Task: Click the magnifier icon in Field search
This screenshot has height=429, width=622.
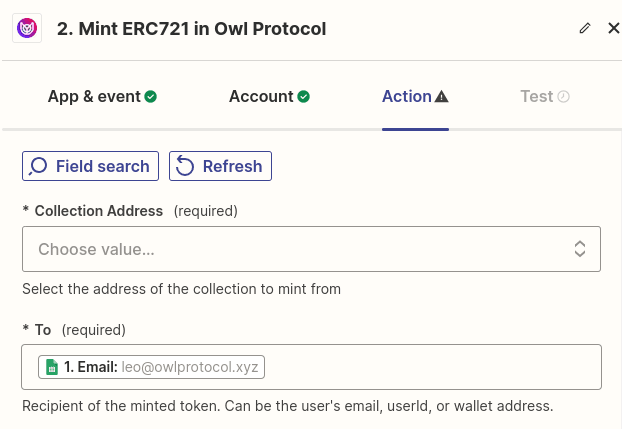Action: tap(39, 166)
